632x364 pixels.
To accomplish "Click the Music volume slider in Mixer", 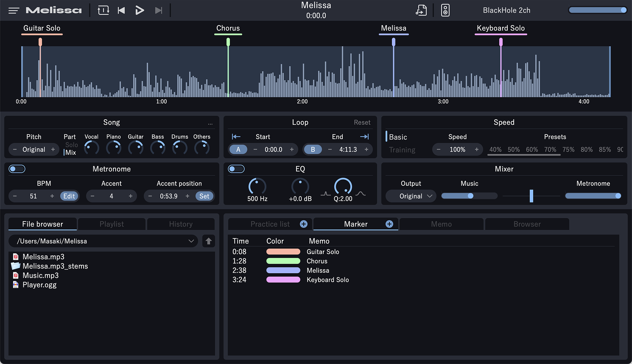I will (469, 196).
